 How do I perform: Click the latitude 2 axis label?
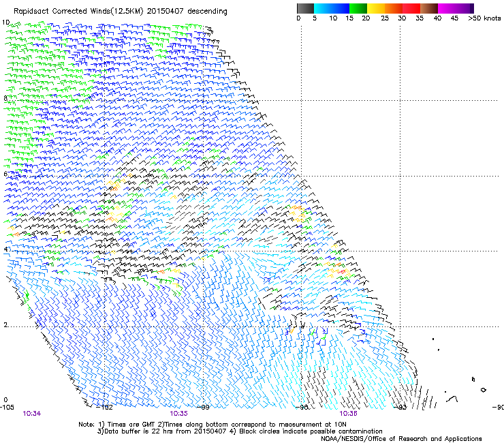coord(5,324)
